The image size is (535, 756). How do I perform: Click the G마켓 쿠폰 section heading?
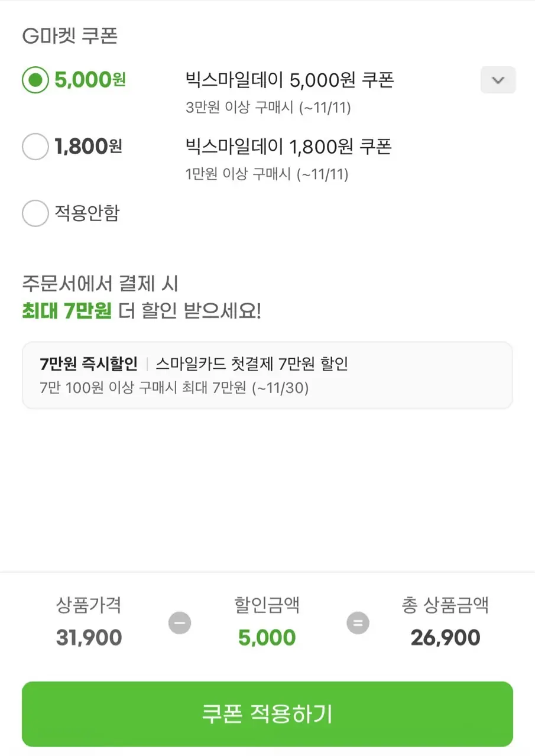[x=70, y=36]
